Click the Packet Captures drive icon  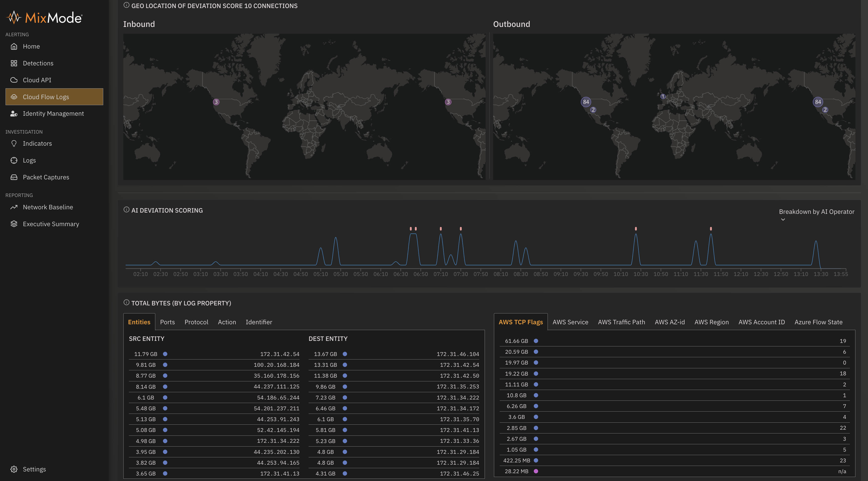[14, 177]
